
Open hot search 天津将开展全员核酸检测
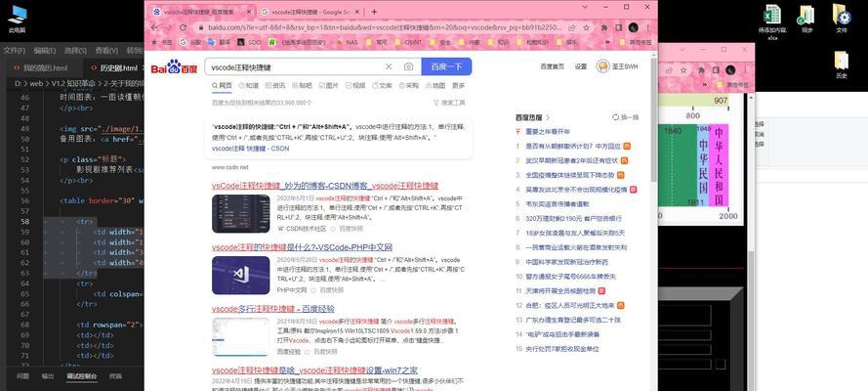pyautogui.click(x=560, y=290)
